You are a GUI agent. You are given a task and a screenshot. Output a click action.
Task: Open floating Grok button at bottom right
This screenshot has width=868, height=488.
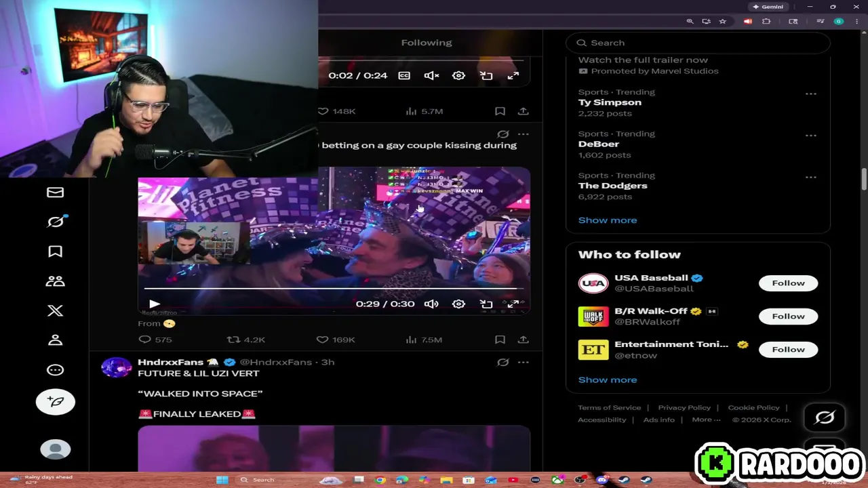click(x=825, y=418)
